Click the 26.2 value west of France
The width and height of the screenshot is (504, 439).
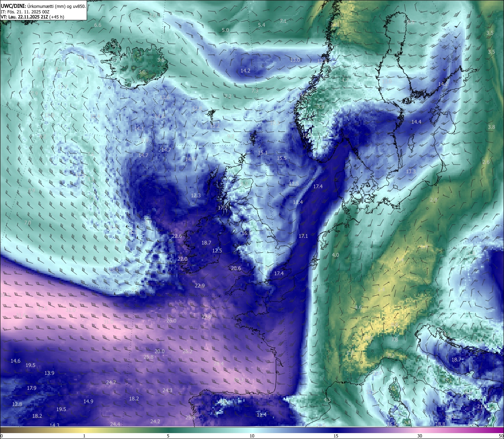tap(188, 351)
